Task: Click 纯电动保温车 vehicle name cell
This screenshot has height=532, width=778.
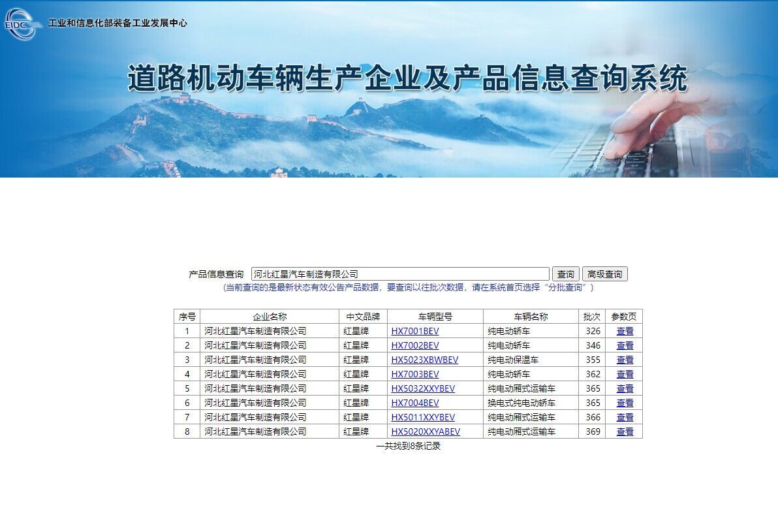Action: coord(531,360)
